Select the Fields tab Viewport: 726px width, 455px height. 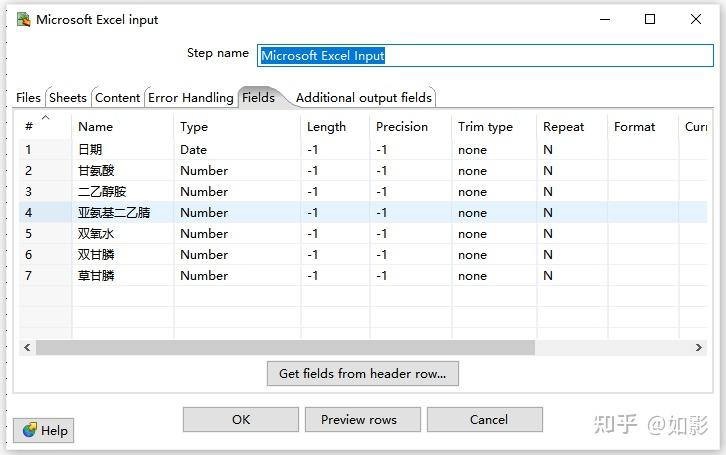coord(258,98)
